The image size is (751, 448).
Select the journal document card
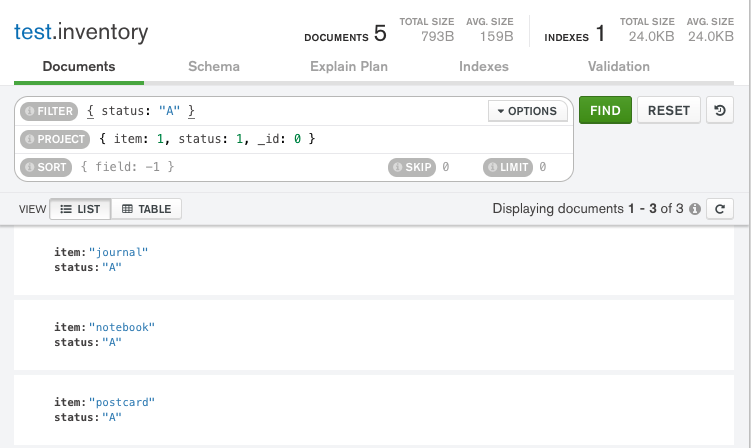click(x=374, y=260)
